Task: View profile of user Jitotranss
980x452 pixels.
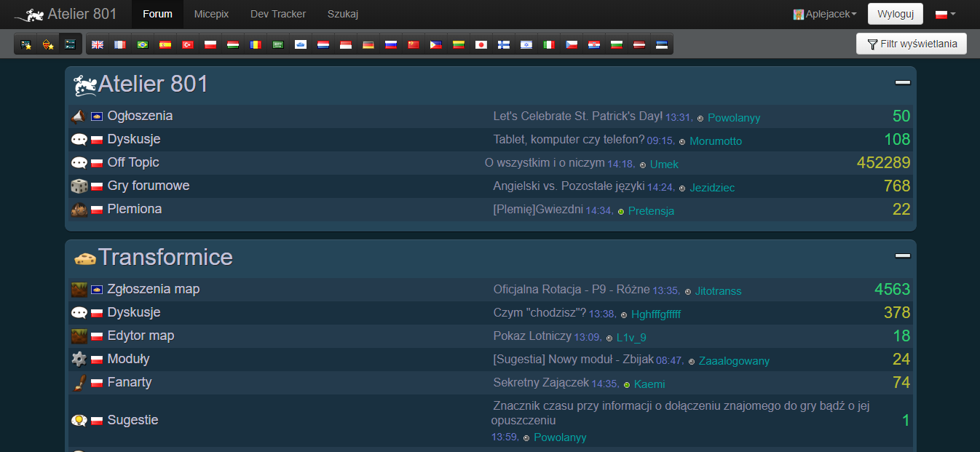Action: point(718,291)
